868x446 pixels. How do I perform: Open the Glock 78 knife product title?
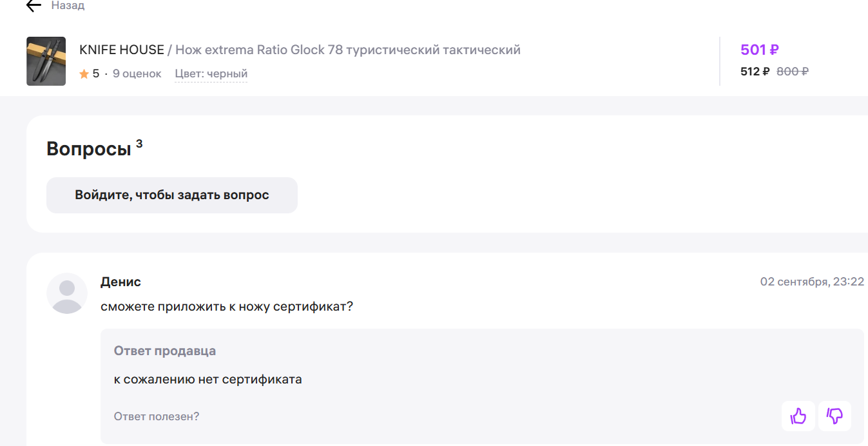click(x=348, y=50)
